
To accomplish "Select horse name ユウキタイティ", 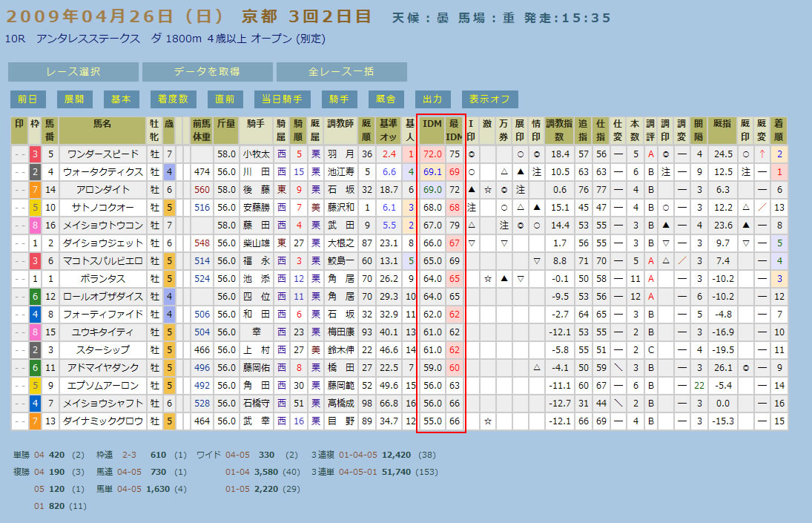I will (x=102, y=332).
